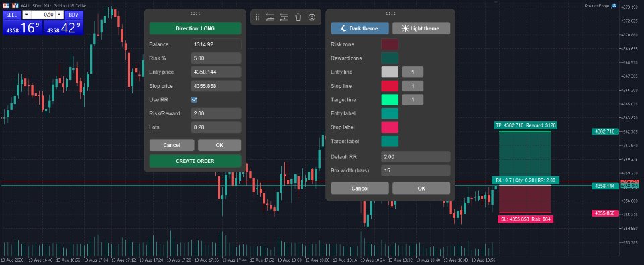Click the chart bars icon beside the symbol name
Image resolution: width=644 pixels, height=265 pixels.
click(x=15, y=6)
